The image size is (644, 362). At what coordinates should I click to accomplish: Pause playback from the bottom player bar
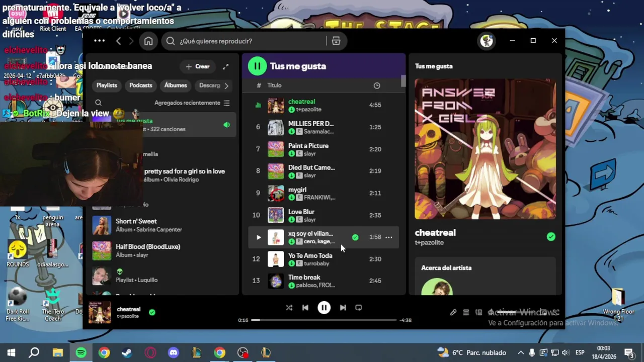pyautogui.click(x=324, y=308)
